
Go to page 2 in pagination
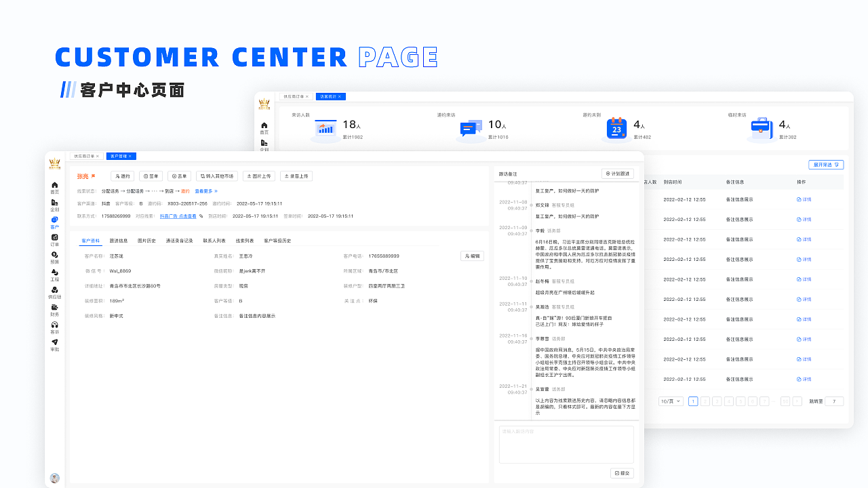tap(705, 401)
